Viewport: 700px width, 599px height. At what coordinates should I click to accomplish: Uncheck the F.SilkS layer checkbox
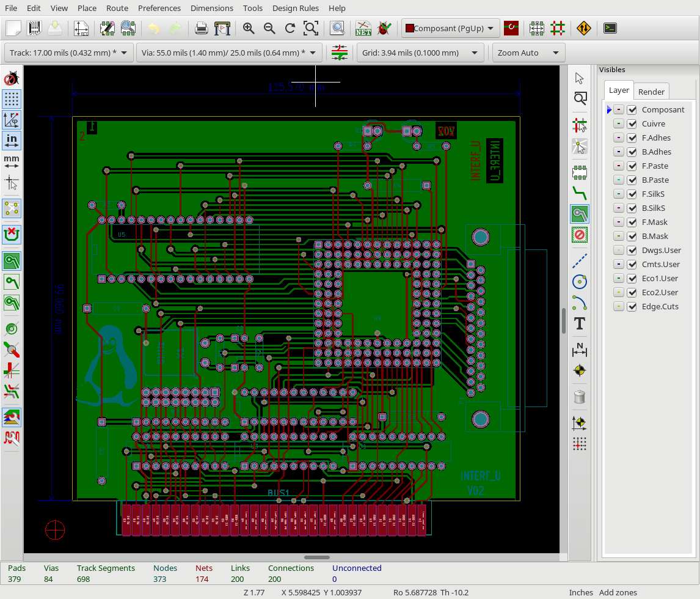pos(632,194)
